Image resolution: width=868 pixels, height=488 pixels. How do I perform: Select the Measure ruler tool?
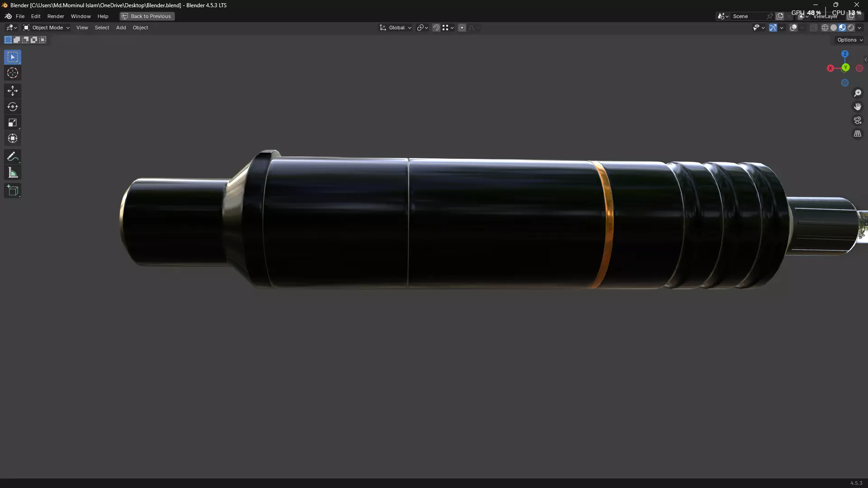click(13, 173)
